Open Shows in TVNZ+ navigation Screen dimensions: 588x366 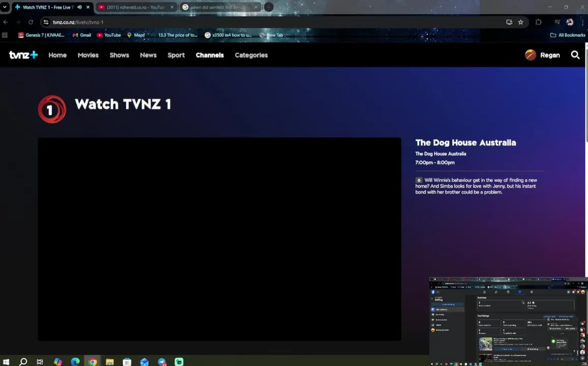click(119, 55)
